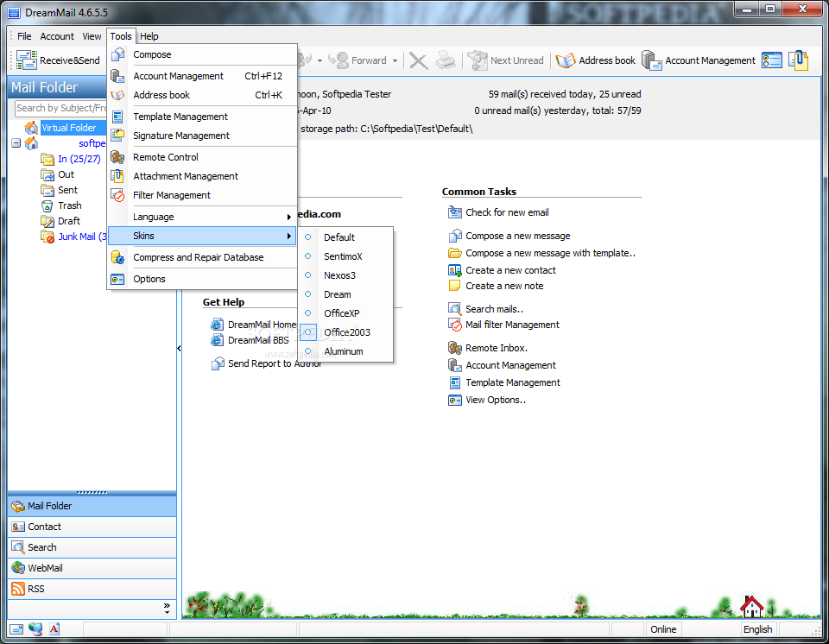Open the Reply dropdown arrow beside Forward
Image resolution: width=829 pixels, height=644 pixels.
coord(320,60)
